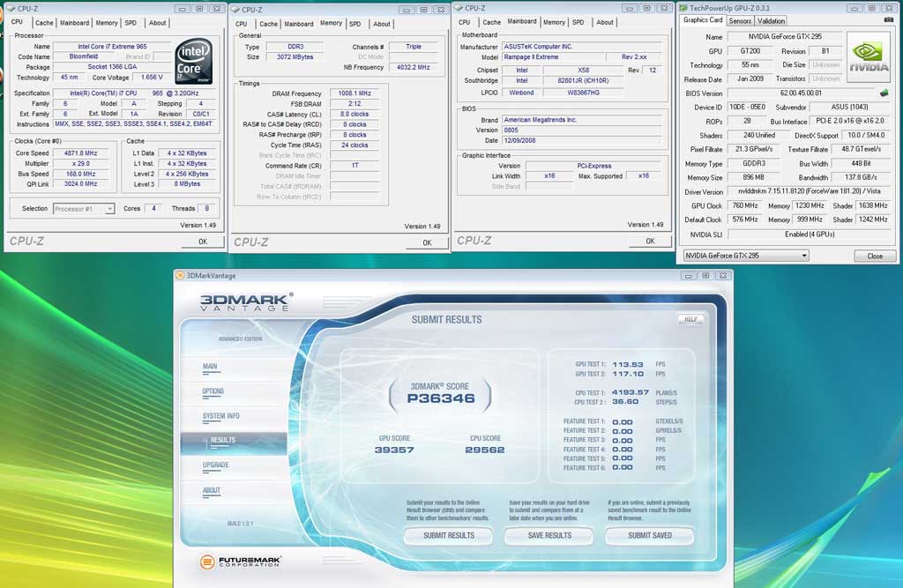The width and height of the screenshot is (903, 588).
Task: Click the camera screenshot icon in GPU-Z
Action: (889, 19)
